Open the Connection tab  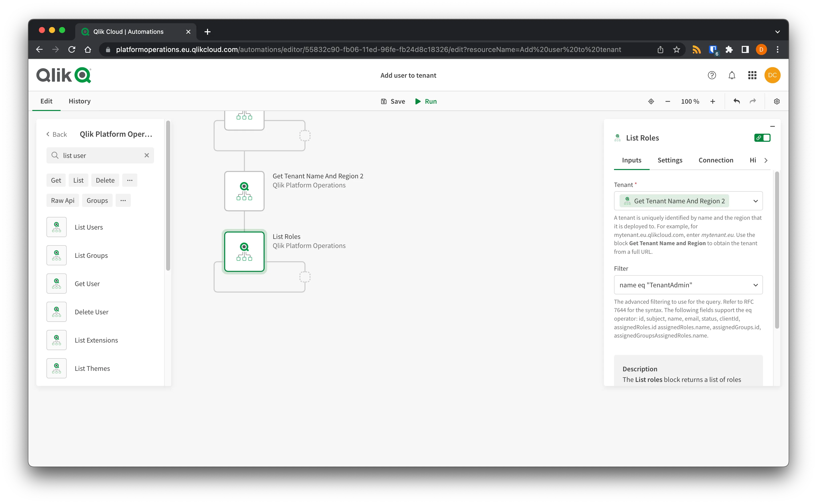(716, 160)
